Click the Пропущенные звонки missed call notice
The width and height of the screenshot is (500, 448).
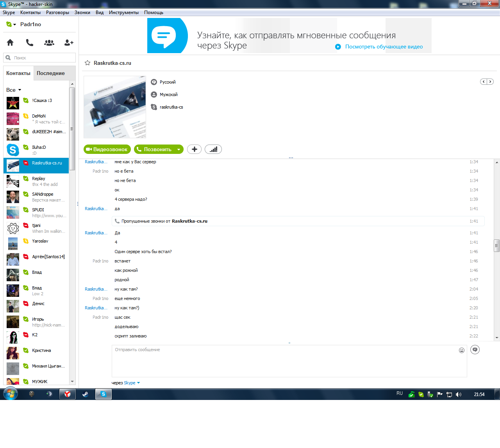coord(298,221)
